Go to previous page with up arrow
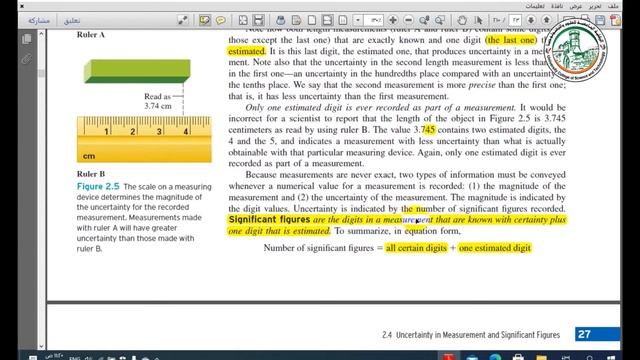 coord(547,20)
